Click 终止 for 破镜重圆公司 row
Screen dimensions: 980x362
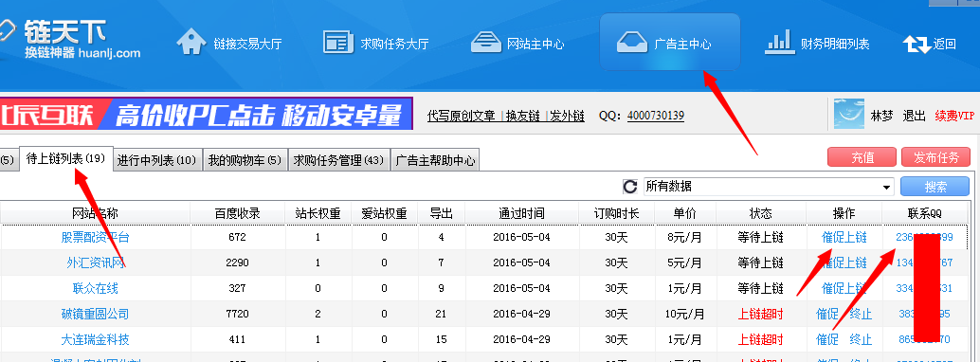pyautogui.click(x=861, y=314)
